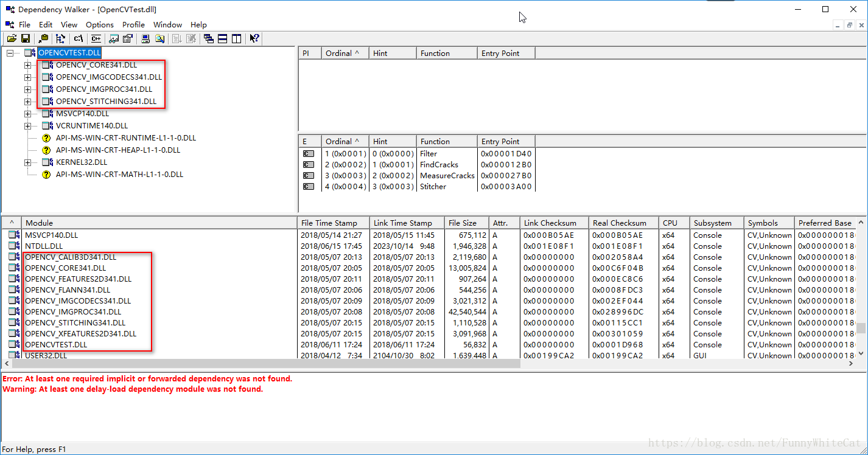The height and width of the screenshot is (455, 868).
Task: Toggle the Auto Expand tree toolbar icon
Action: pos(60,38)
